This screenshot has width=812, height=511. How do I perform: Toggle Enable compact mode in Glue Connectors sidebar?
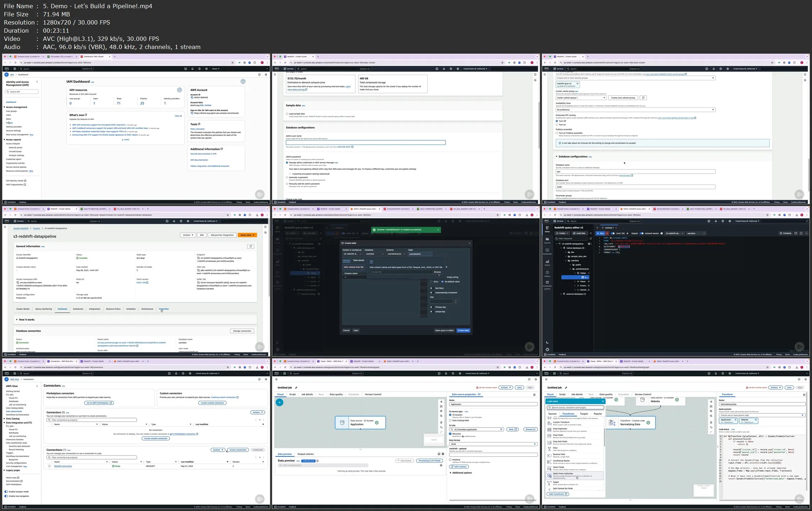point(6,492)
